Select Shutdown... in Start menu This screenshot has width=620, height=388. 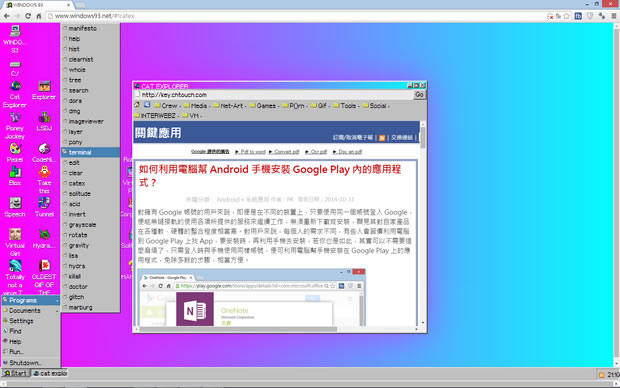pyautogui.click(x=31, y=363)
